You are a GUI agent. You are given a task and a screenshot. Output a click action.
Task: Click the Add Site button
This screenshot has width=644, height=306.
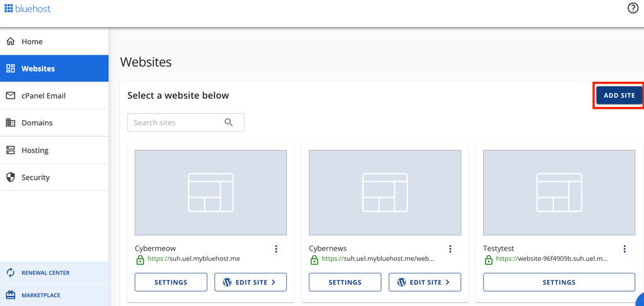click(619, 96)
